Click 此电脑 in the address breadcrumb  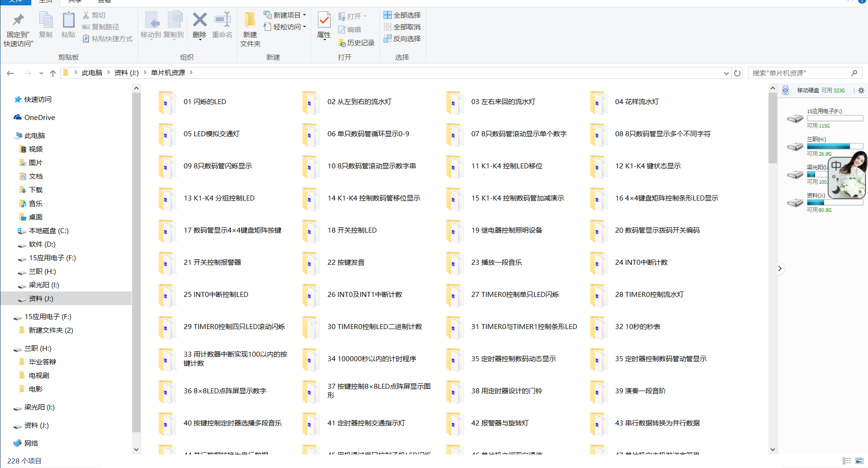pyautogui.click(x=92, y=72)
